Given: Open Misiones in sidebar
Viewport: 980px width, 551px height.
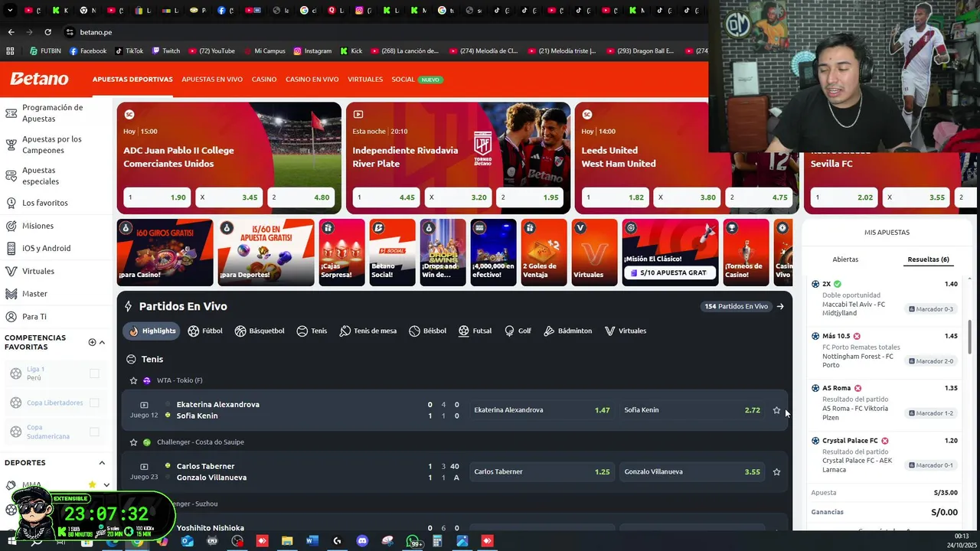Looking at the screenshot, I should [x=38, y=226].
